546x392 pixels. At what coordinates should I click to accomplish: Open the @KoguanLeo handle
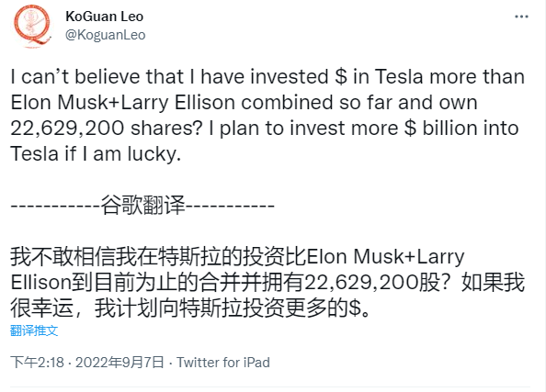click(106, 35)
